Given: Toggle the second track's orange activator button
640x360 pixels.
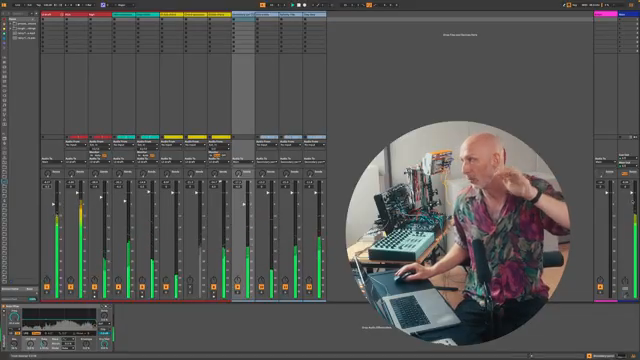Looking at the screenshot, I should pos(71,287).
